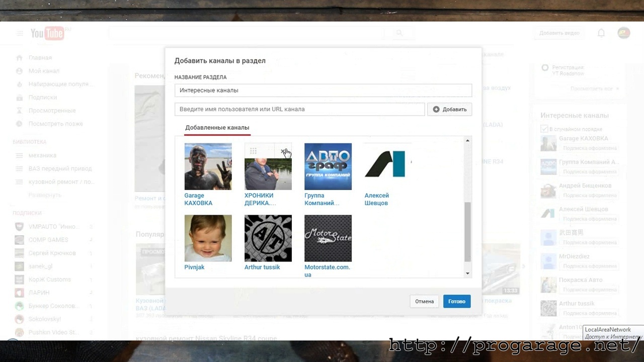Click the Добавить видео upload button
Screen dimensions: 644x362
click(559, 33)
